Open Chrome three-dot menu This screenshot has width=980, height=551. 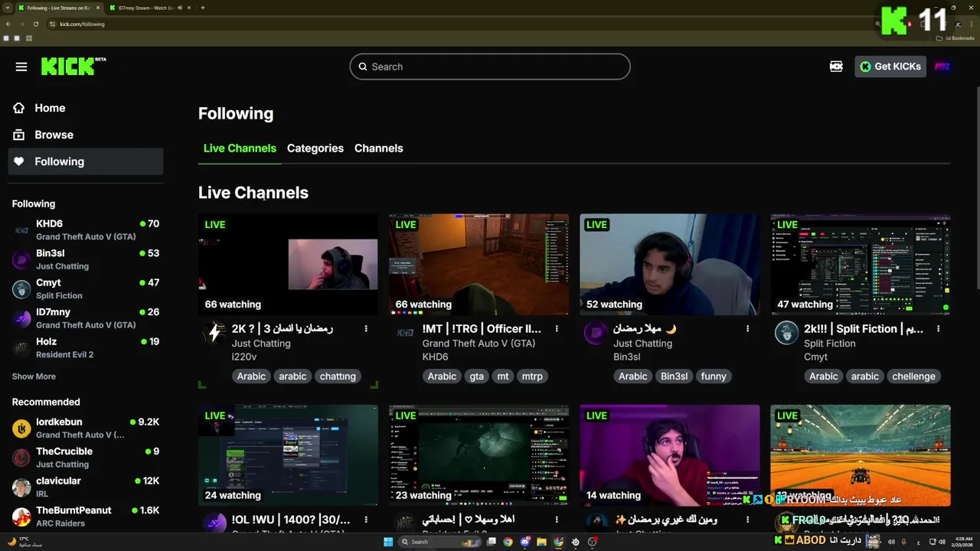pos(971,24)
